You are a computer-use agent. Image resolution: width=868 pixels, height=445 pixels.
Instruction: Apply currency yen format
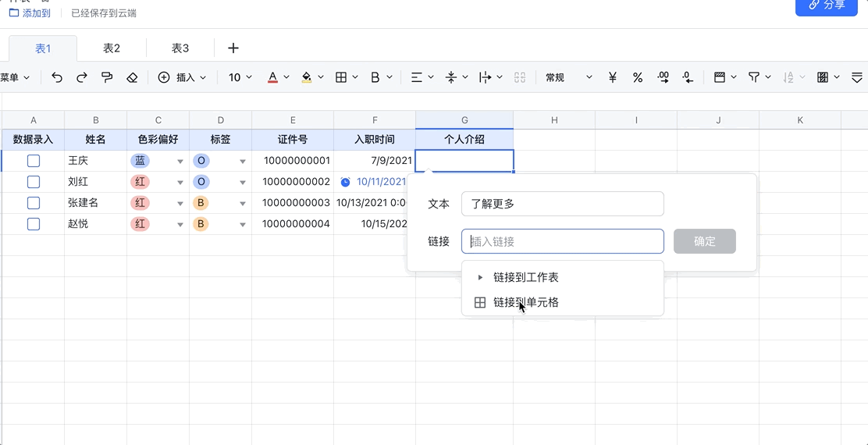point(613,77)
